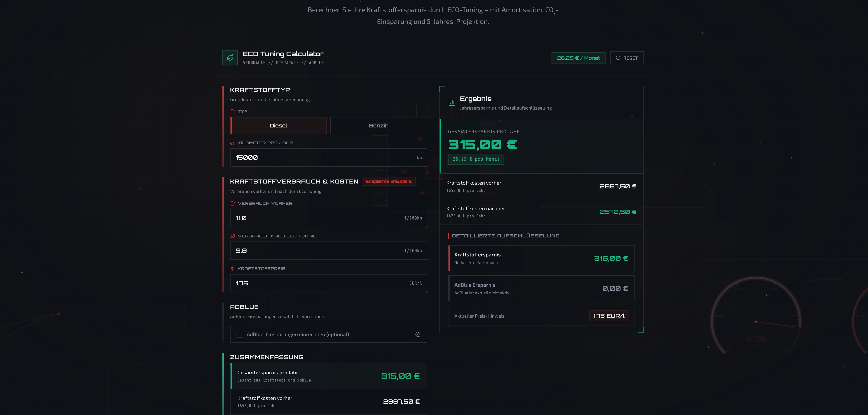
Task: Focus the Verbrauch nach Eco Tuning input
Action: (328, 251)
